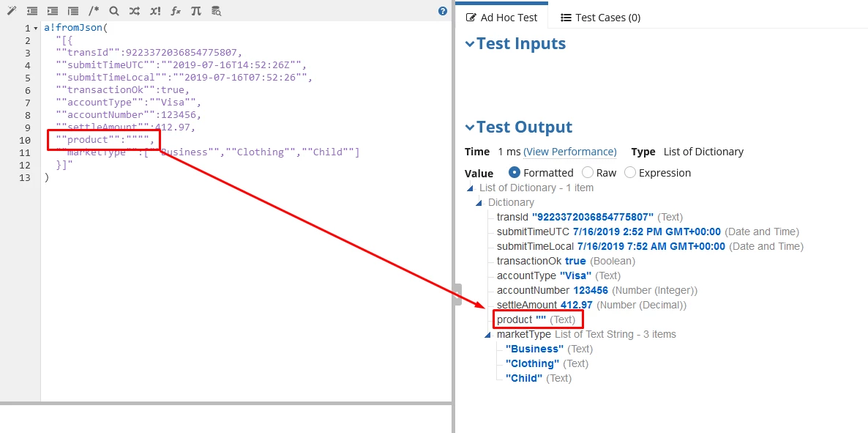
Task: Click the accountType line in code editor
Action: (x=129, y=103)
